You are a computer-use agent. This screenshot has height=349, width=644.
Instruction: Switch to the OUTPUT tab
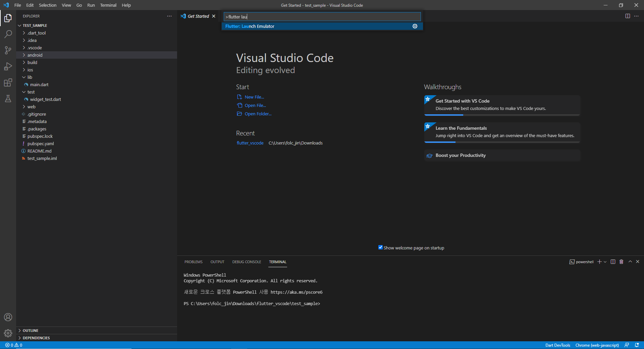pos(217,262)
